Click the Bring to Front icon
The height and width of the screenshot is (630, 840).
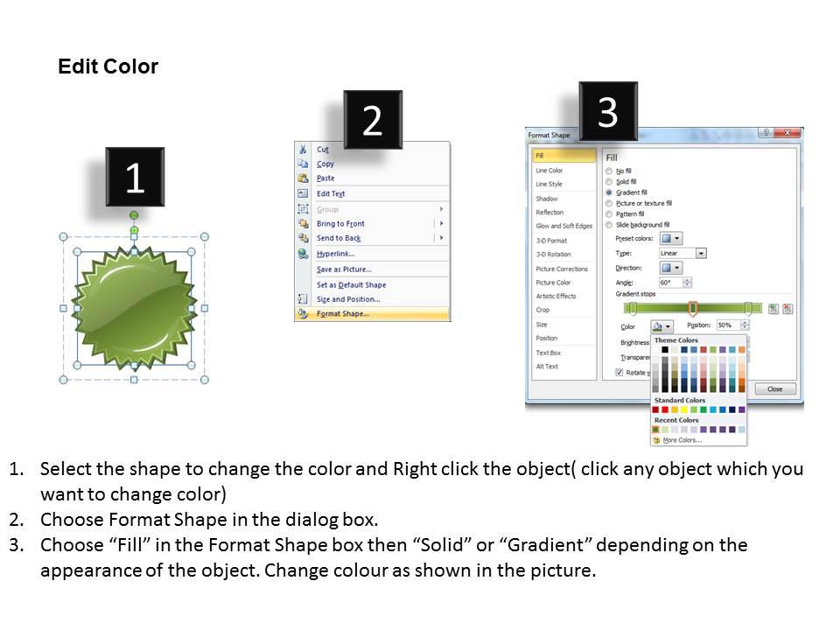[304, 224]
